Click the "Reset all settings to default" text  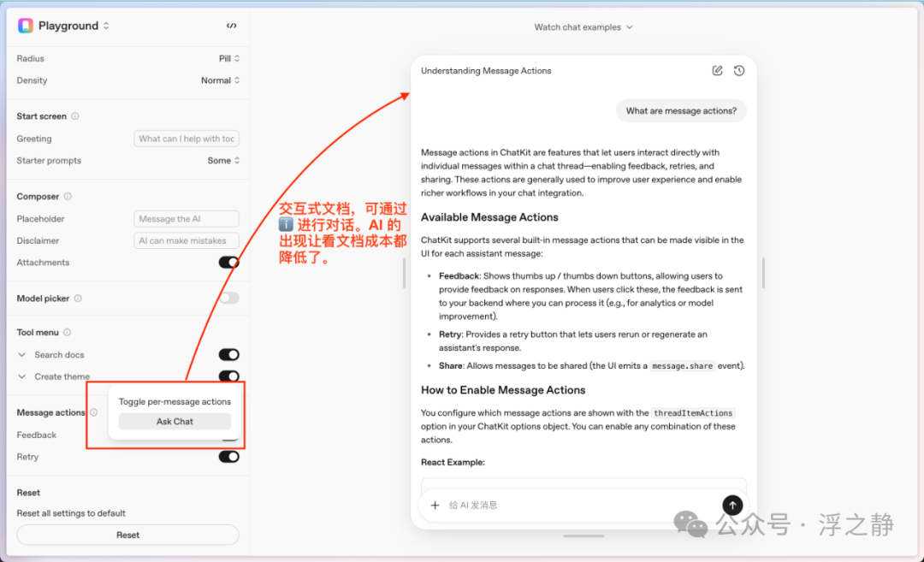point(71,513)
